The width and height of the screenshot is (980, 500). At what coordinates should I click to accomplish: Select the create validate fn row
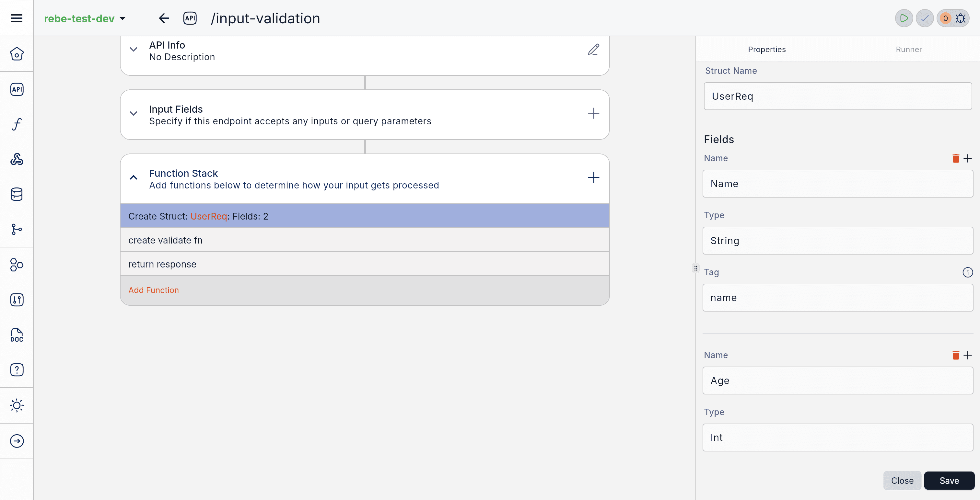point(365,240)
